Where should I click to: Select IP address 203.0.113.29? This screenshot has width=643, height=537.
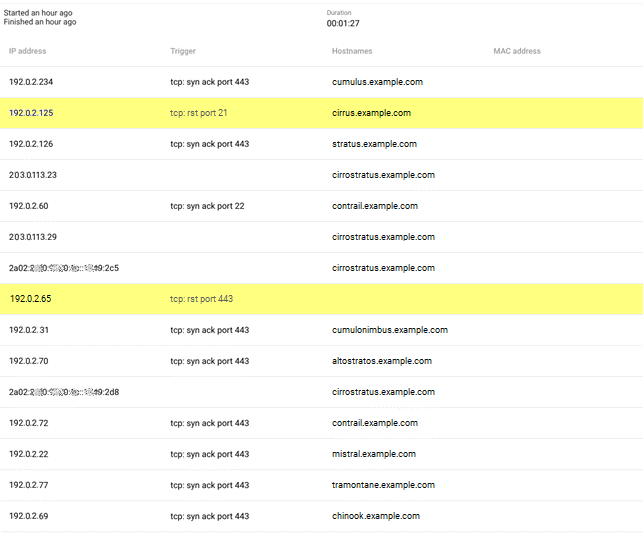33,237
